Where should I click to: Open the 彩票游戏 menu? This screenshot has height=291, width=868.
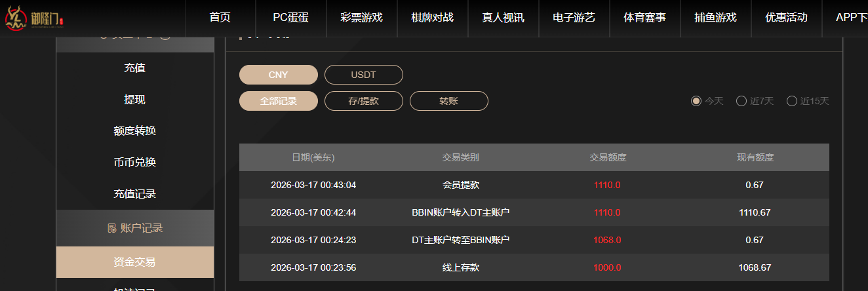tap(362, 18)
